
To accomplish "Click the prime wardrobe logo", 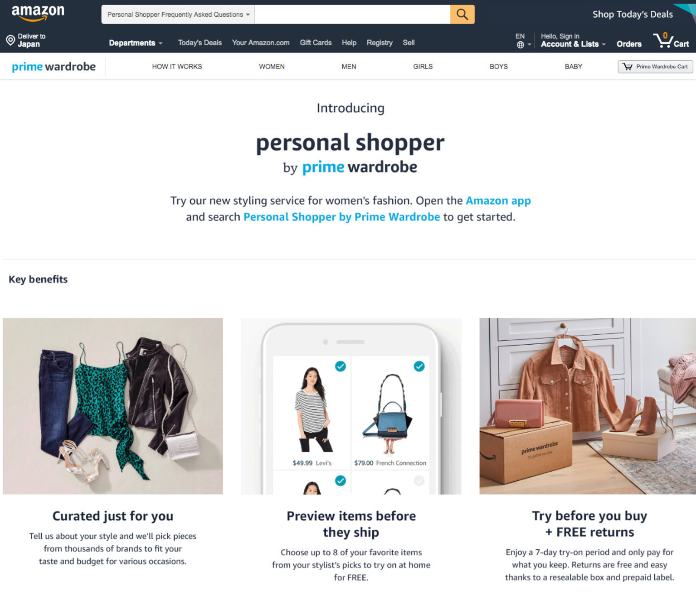I will [54, 67].
